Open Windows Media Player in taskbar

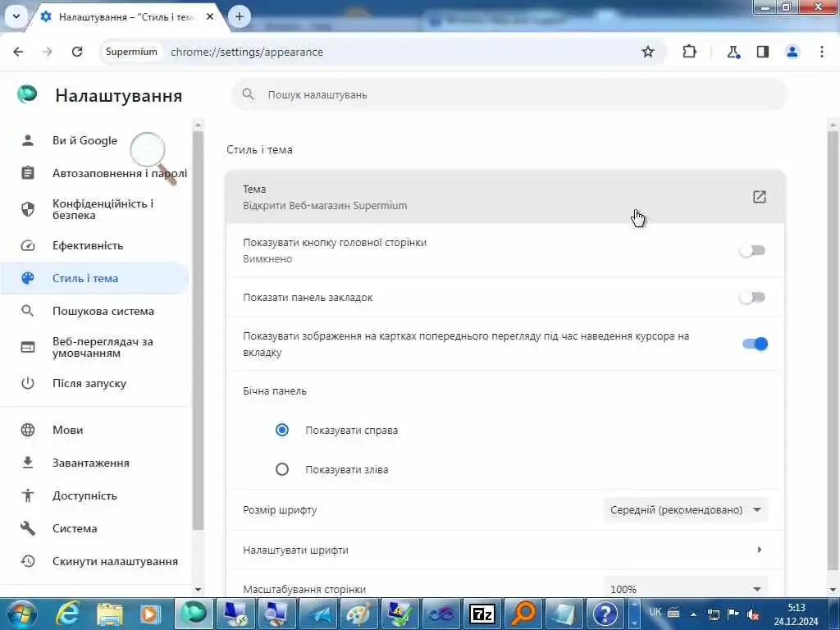point(150,614)
